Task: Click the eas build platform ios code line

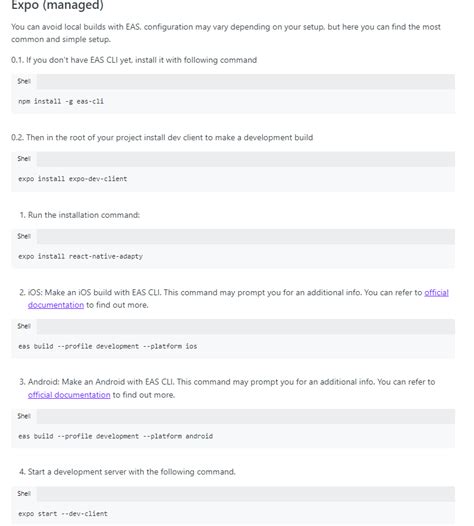Action: (x=108, y=346)
